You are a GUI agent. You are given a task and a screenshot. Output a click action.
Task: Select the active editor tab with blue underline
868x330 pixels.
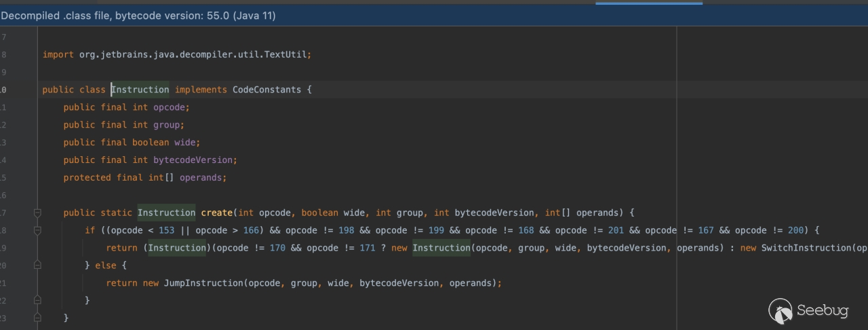point(648,2)
